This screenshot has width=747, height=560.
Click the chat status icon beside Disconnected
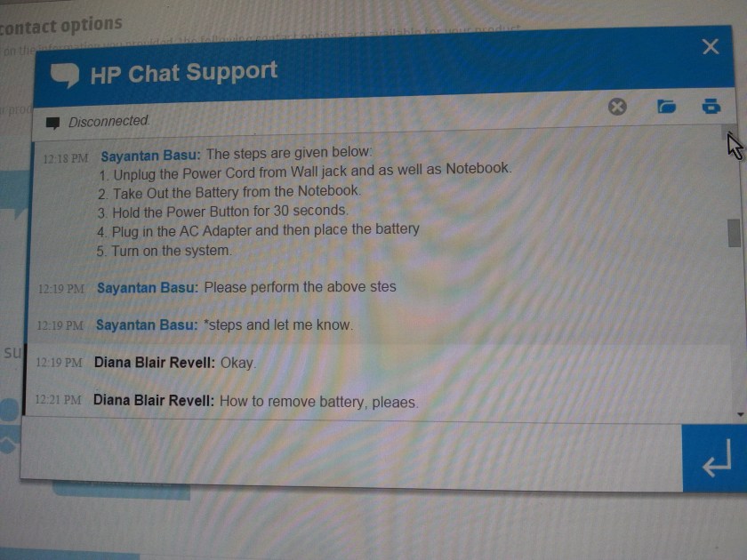[x=52, y=124]
